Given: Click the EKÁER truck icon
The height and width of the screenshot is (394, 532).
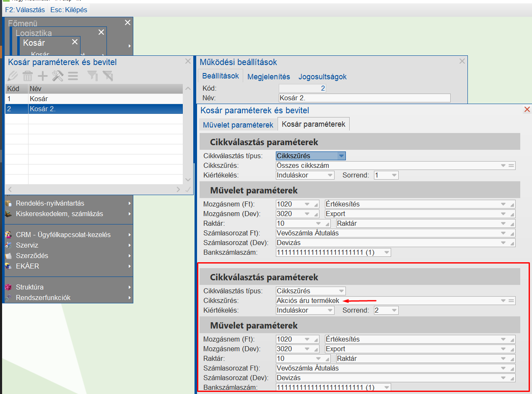Looking at the screenshot, I should [8, 266].
